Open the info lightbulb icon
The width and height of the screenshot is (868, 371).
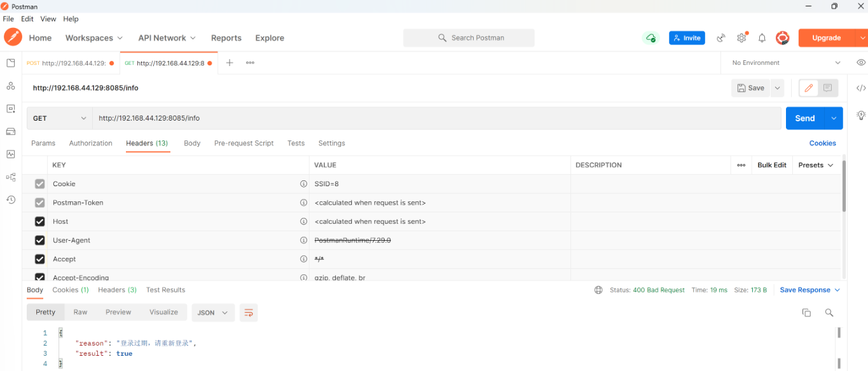861,116
